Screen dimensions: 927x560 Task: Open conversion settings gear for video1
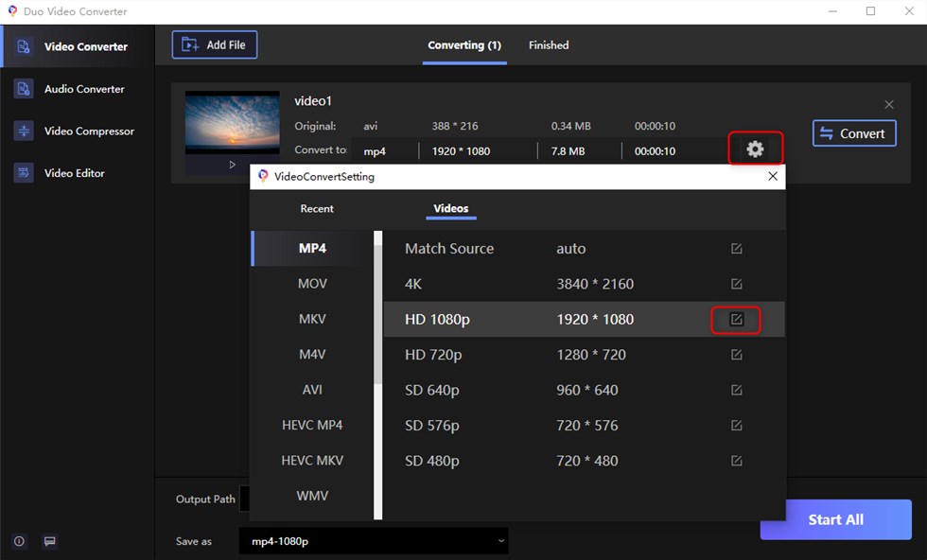(755, 149)
